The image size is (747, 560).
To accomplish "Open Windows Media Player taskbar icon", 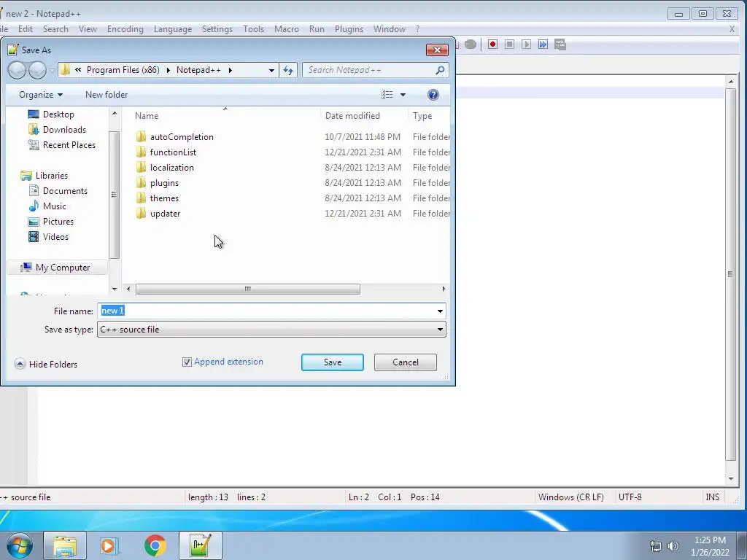I will [109, 545].
